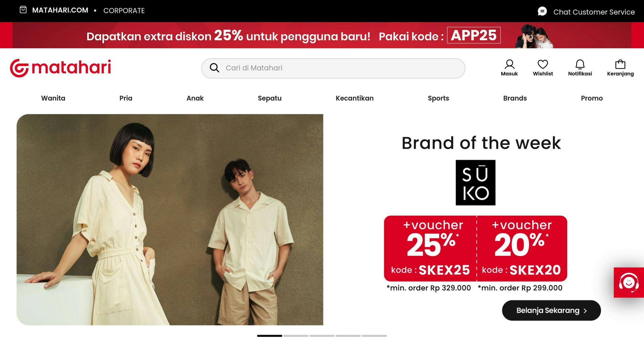The width and height of the screenshot is (644, 362).
Task: Click the APP25 promo banner
Action: point(322,35)
